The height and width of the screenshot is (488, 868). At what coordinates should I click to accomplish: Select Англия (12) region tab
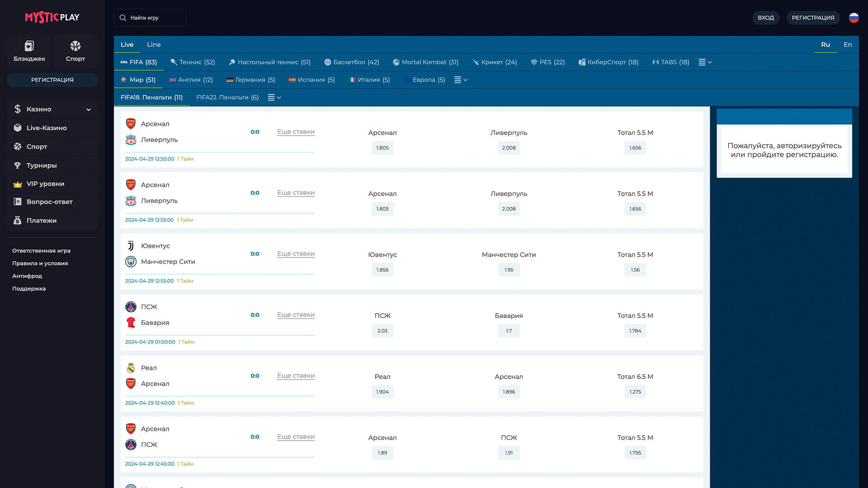(191, 80)
